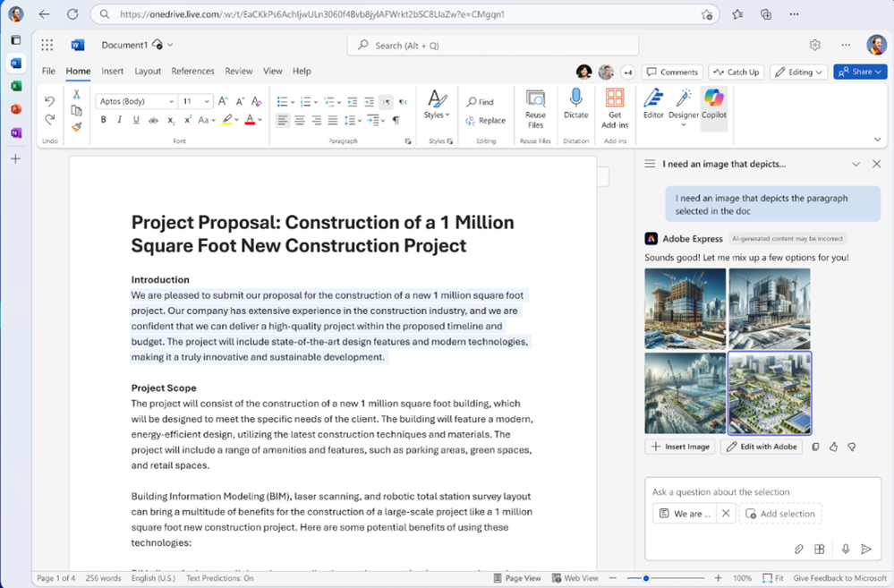Toggle italic text formatting

(x=120, y=120)
